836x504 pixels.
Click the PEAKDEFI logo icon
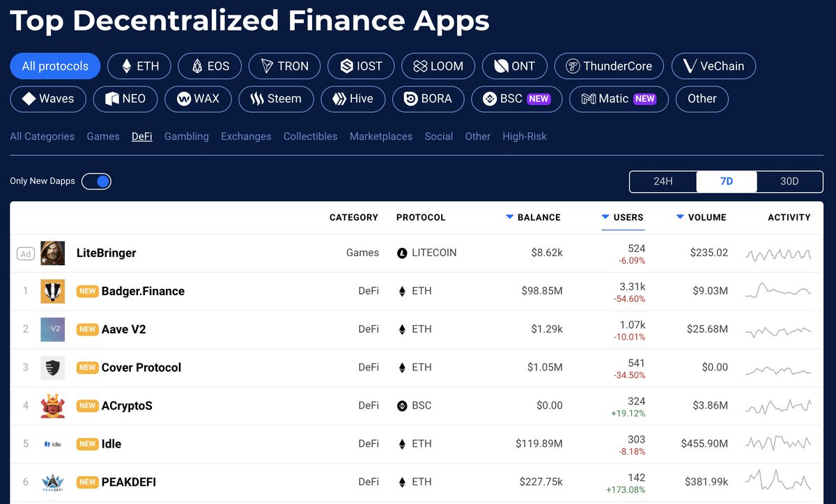click(x=53, y=482)
